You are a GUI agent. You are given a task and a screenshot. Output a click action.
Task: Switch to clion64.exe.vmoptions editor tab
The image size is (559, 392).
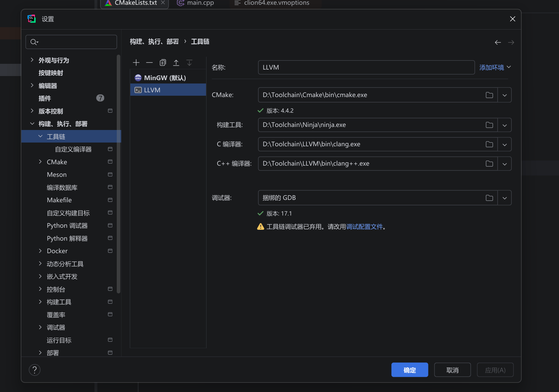tap(272, 3)
